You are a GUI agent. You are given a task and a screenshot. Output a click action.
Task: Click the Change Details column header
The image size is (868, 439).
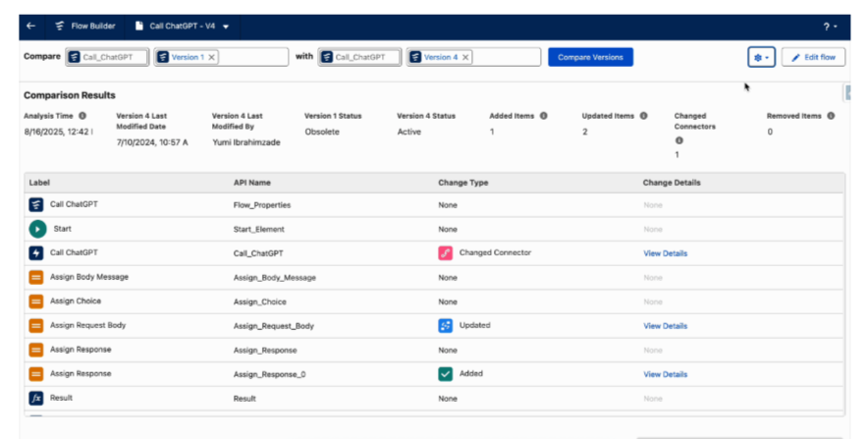coord(672,183)
